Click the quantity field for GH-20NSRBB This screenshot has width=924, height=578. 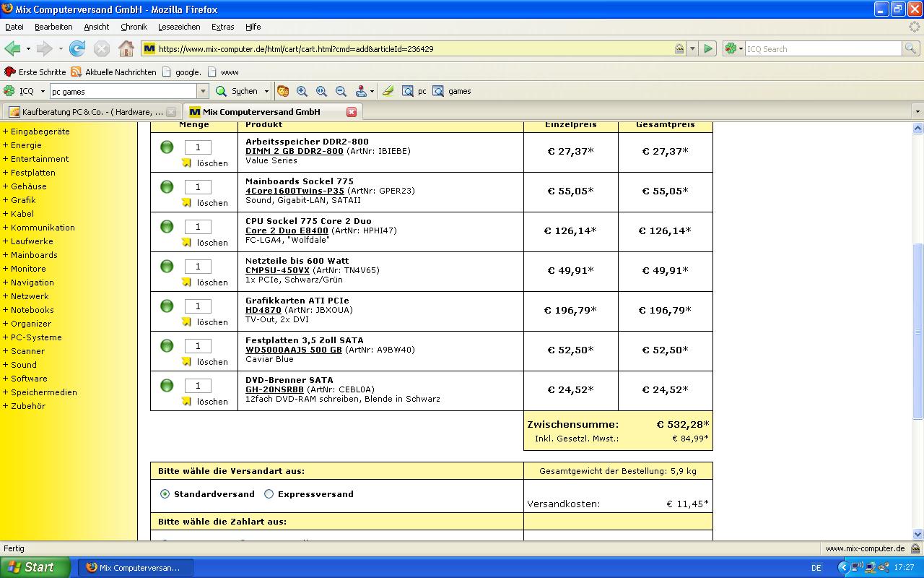[x=198, y=386]
